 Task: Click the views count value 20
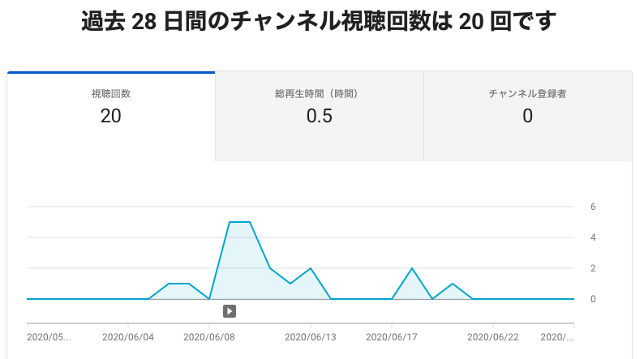tap(111, 116)
